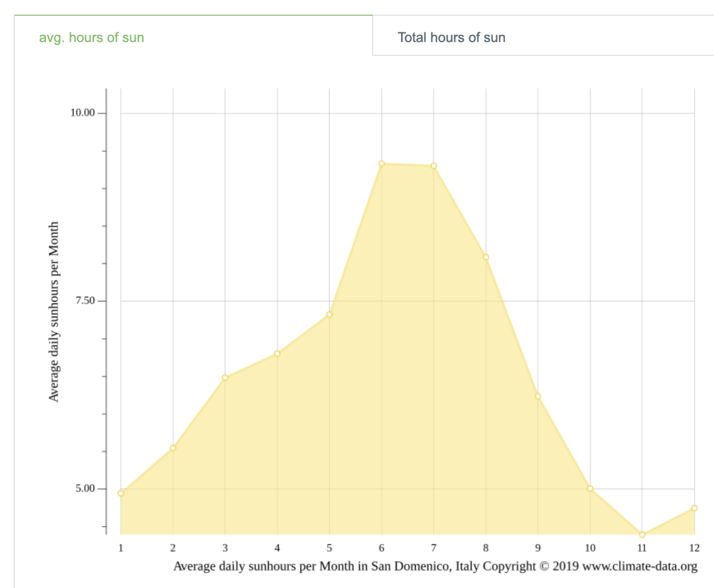Select the month 5 data point
The height and width of the screenshot is (588, 714).
point(330,315)
